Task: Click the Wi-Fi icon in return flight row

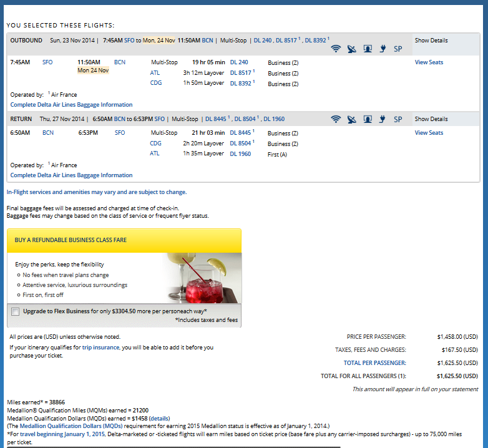Action: (x=336, y=119)
